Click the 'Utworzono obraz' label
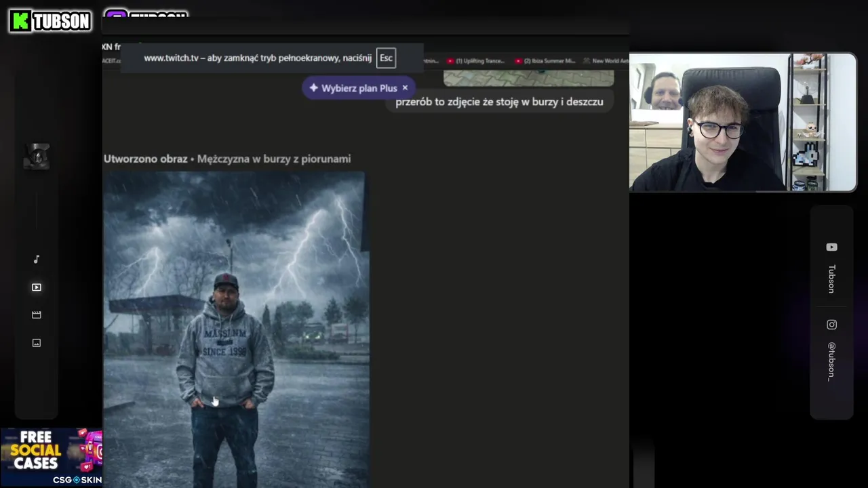868x488 pixels. [145, 159]
